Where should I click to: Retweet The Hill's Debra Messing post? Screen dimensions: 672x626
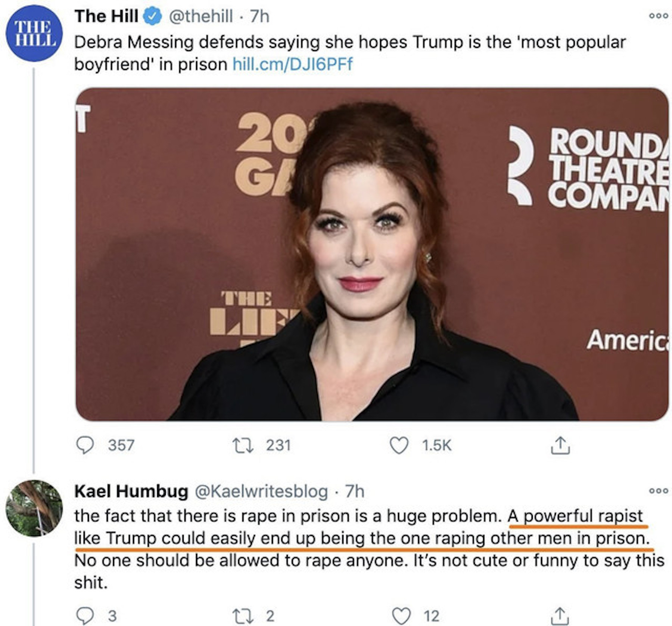coord(243,445)
